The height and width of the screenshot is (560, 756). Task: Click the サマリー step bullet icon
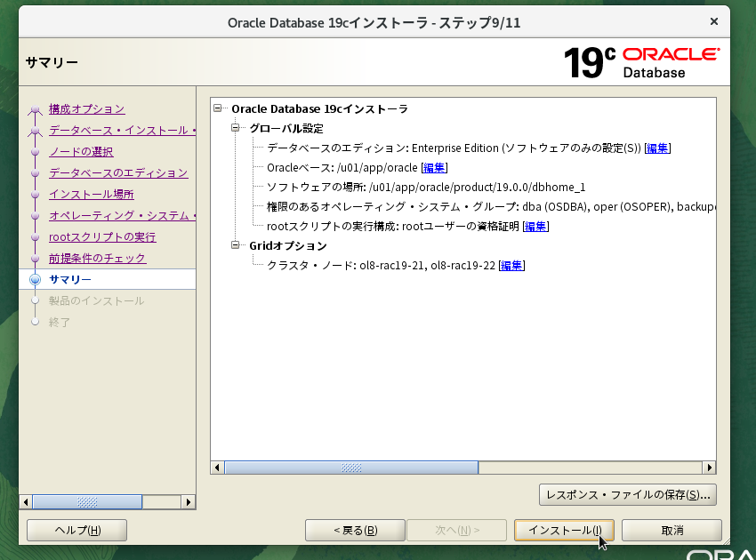coord(35,279)
